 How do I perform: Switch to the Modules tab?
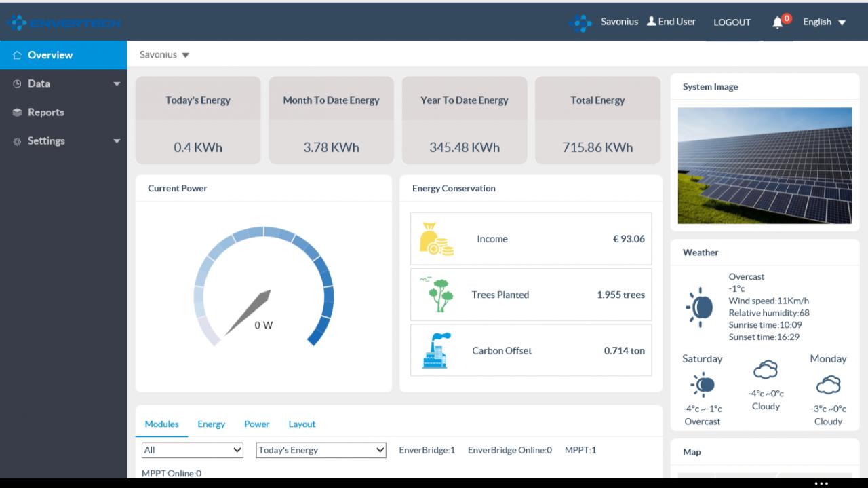click(161, 424)
